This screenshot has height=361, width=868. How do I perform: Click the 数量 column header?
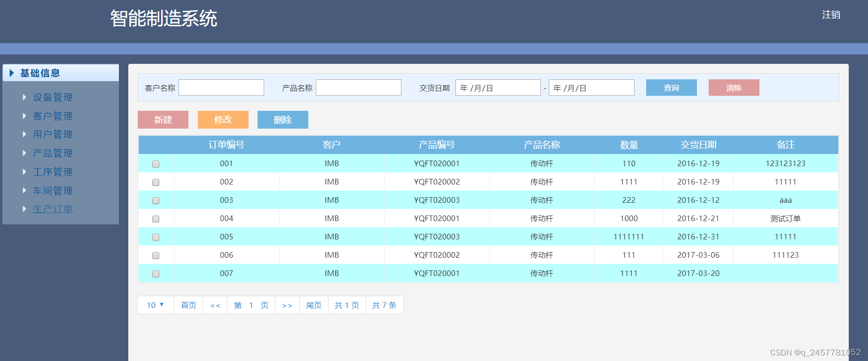click(629, 145)
